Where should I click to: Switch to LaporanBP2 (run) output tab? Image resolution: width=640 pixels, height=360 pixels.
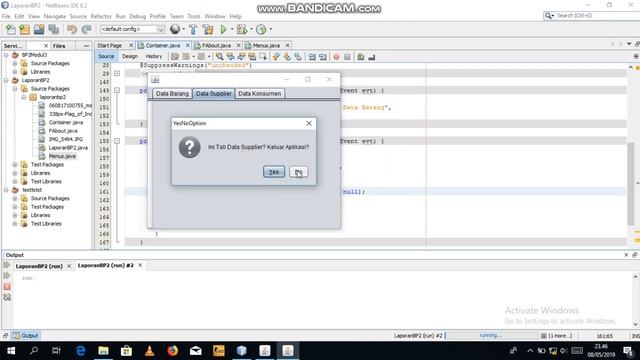(x=39, y=266)
